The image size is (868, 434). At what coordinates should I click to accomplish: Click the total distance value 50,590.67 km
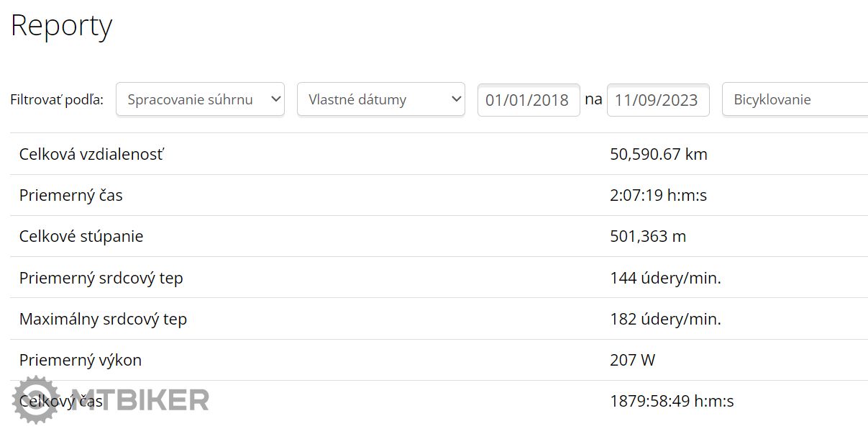tap(659, 154)
